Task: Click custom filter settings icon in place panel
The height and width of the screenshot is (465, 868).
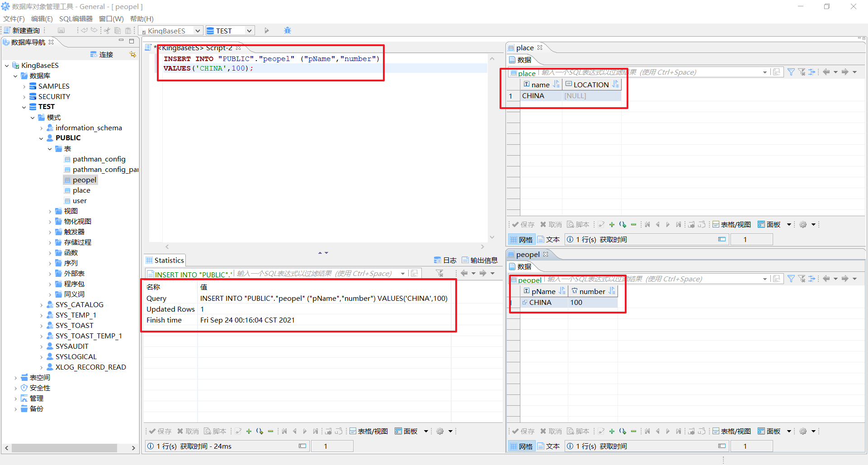Action: pos(812,72)
